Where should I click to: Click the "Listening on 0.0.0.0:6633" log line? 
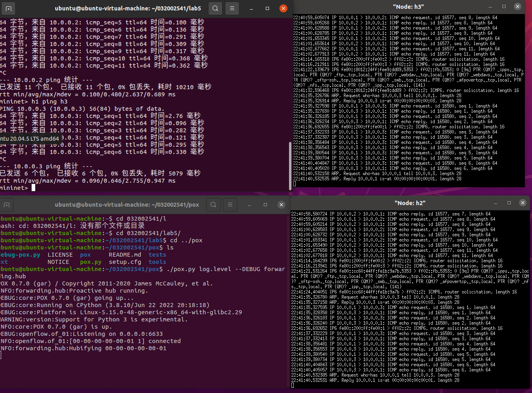coord(82,334)
